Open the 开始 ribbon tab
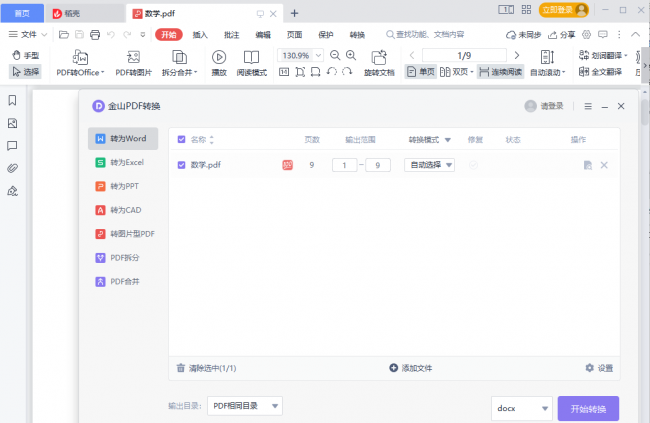 [169, 34]
